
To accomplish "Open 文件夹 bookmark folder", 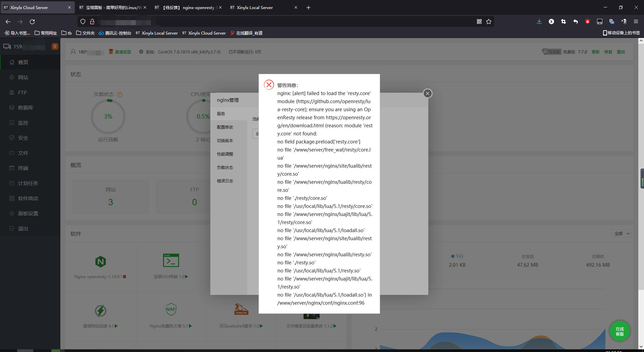I will (85, 33).
